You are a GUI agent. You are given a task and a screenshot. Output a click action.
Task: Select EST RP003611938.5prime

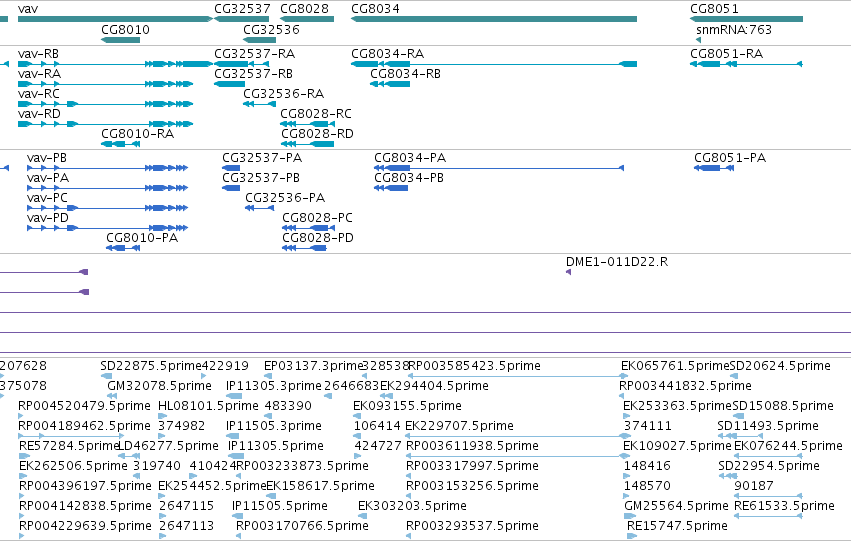coord(473,447)
